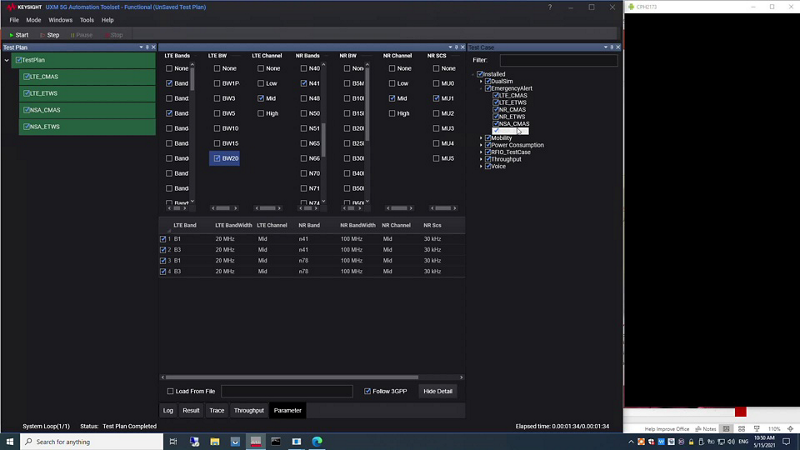Expand the RFIO_TestCase tree node
Image resolution: width=800 pixels, height=450 pixels.
(481, 152)
